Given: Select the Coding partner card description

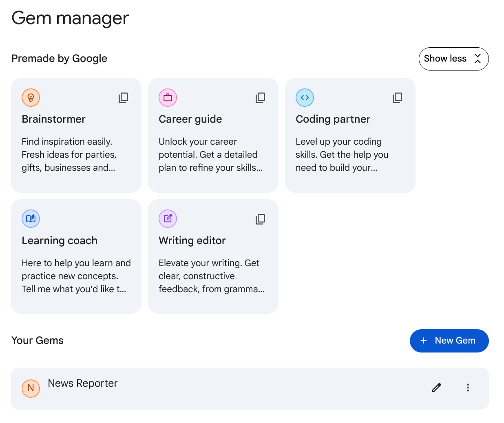Looking at the screenshot, I should point(342,154).
